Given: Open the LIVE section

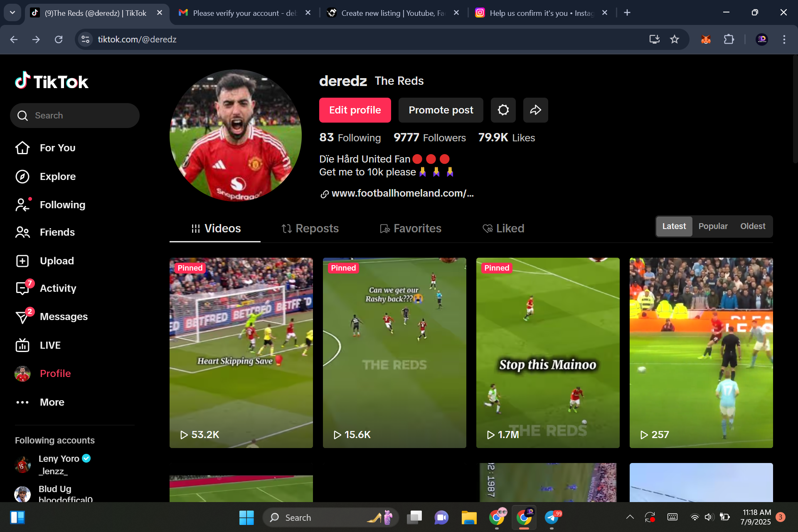Looking at the screenshot, I should pos(38,345).
